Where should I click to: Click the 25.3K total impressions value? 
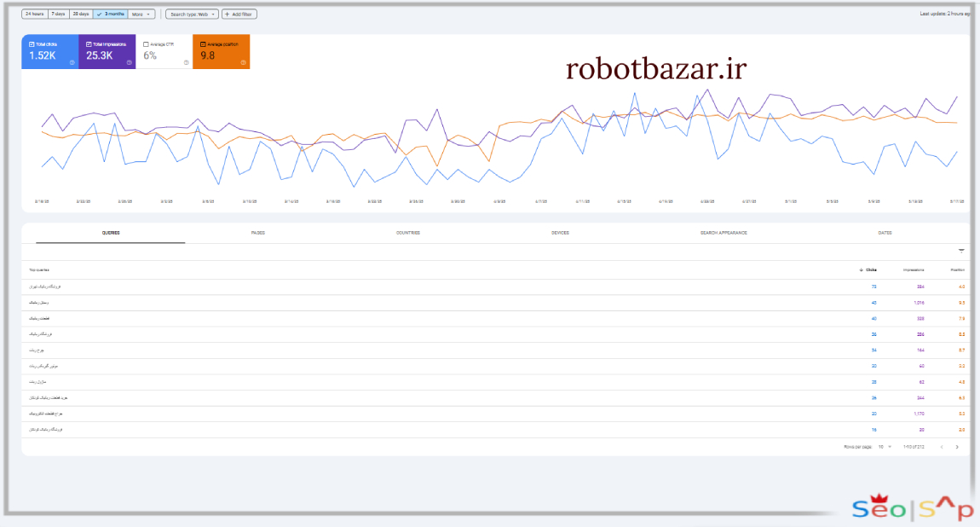[100, 55]
